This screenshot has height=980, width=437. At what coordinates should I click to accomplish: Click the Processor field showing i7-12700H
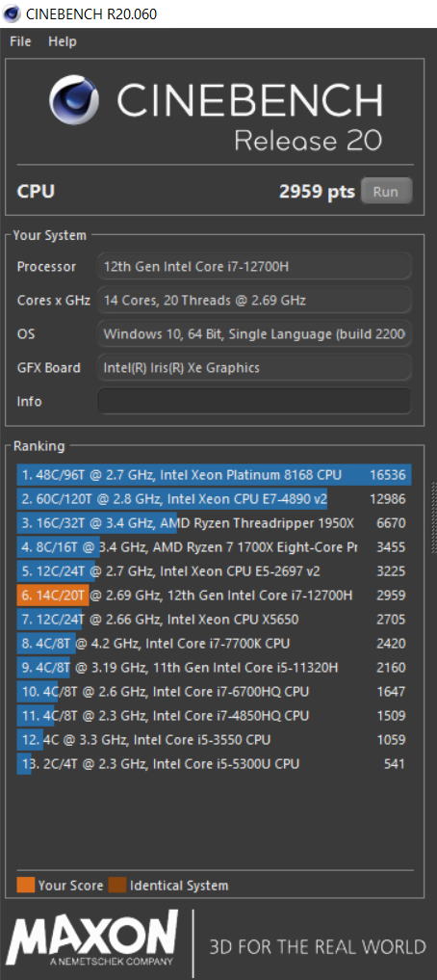254,266
